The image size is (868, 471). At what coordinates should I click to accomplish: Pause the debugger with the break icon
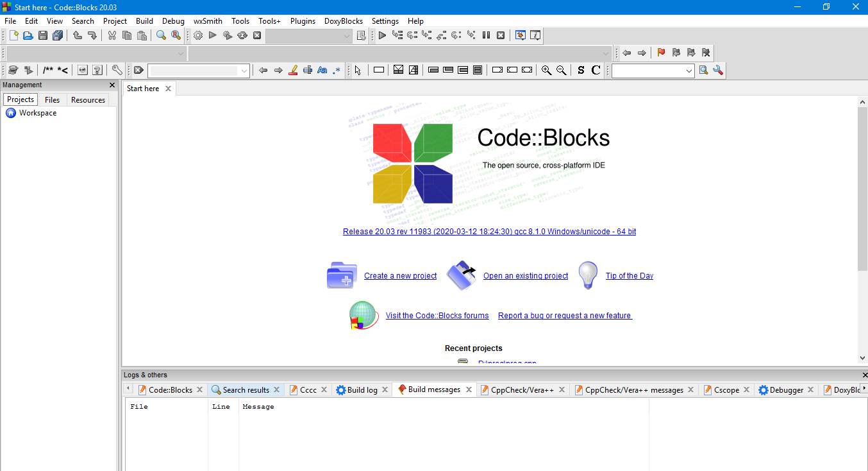(486, 35)
